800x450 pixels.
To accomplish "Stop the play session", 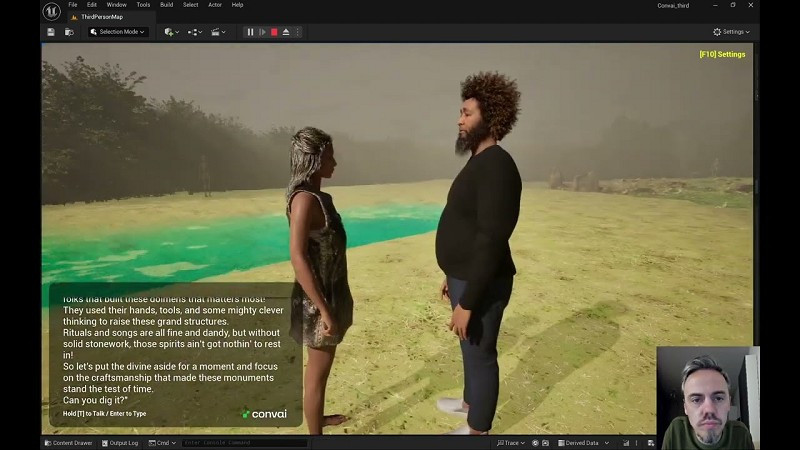I will coord(274,32).
